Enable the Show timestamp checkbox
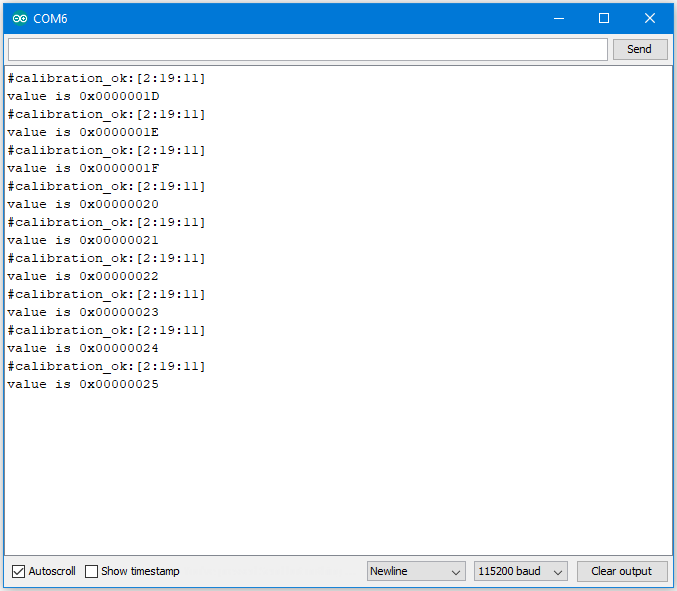Screen dimensions: 677x591 click(92, 571)
